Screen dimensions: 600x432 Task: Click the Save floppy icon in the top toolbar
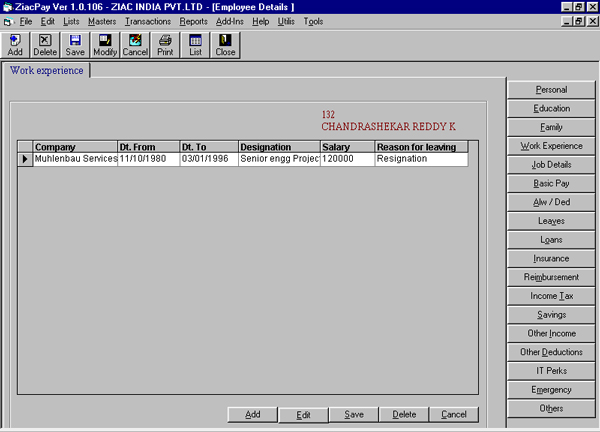tap(75, 45)
